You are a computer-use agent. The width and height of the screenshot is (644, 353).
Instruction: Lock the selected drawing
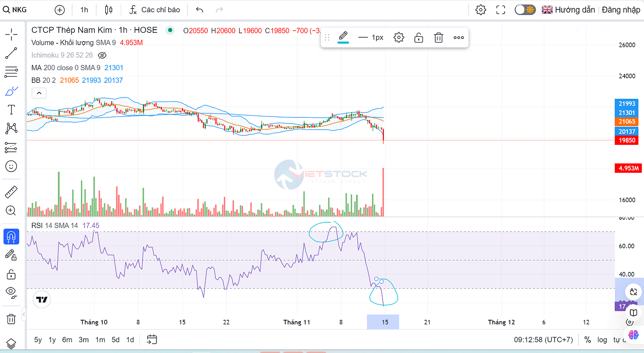pos(418,38)
